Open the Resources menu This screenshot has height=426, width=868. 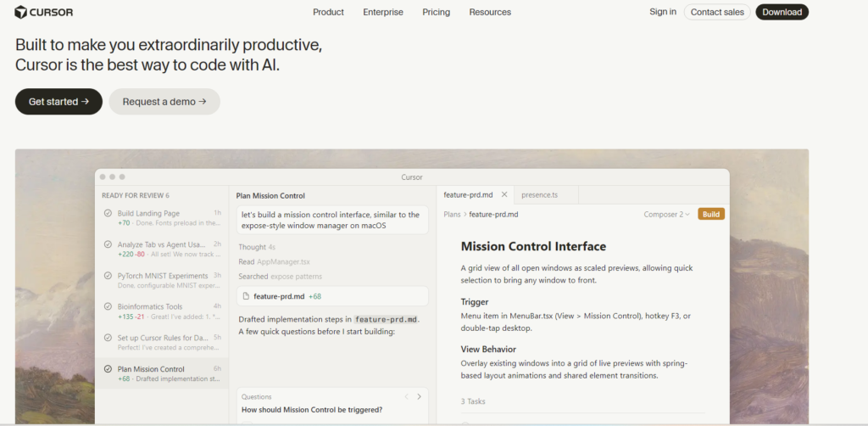coord(490,12)
